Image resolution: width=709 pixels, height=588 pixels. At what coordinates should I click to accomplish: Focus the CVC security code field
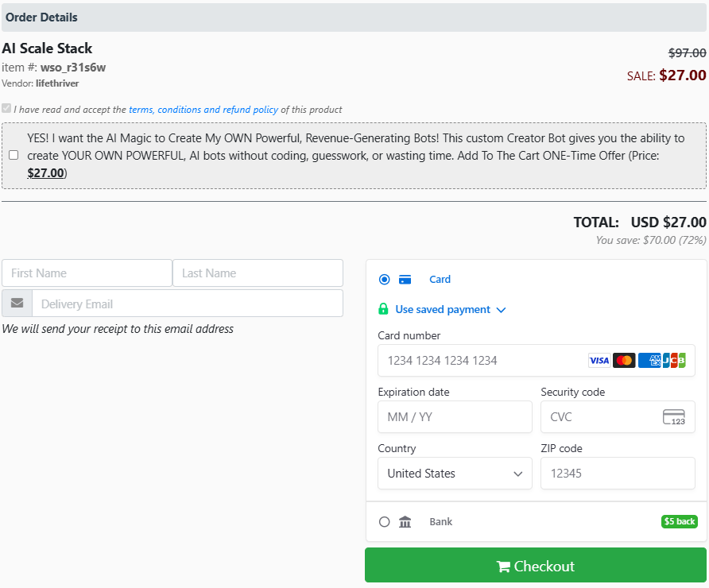click(618, 416)
